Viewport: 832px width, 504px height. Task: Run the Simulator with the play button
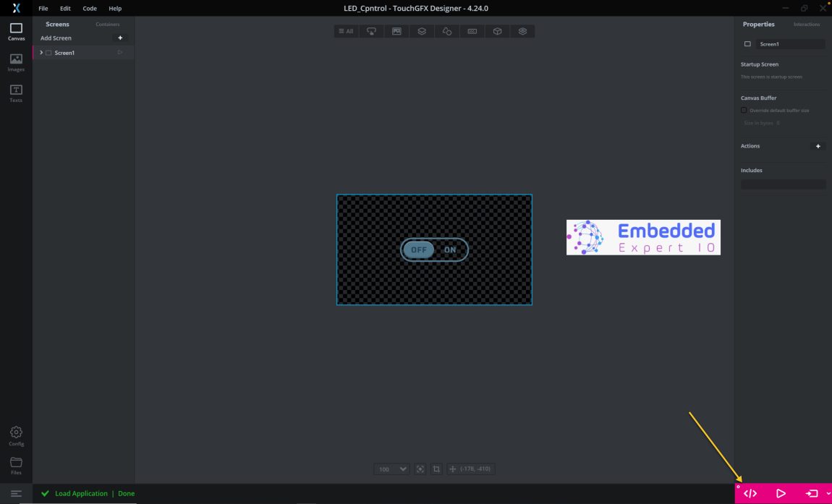click(781, 492)
